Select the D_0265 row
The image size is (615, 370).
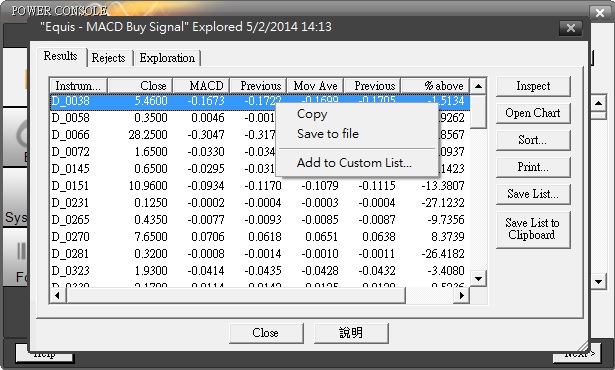tap(260, 220)
